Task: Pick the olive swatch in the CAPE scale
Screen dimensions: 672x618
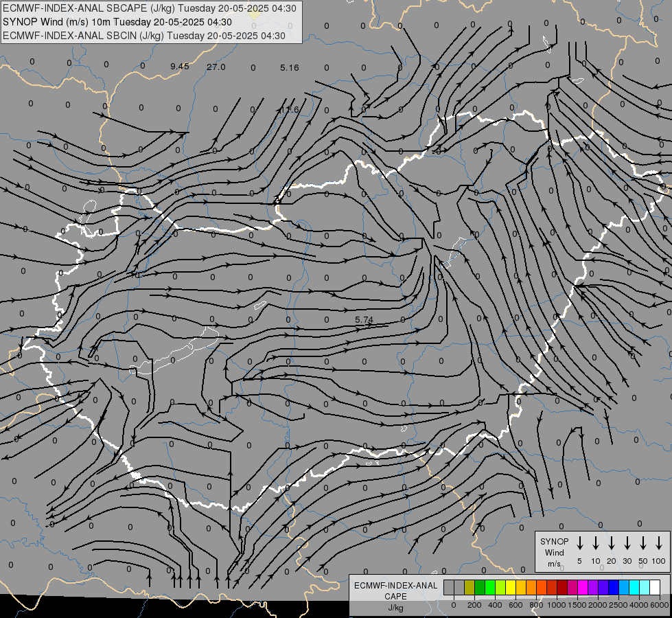Action: [470, 587]
